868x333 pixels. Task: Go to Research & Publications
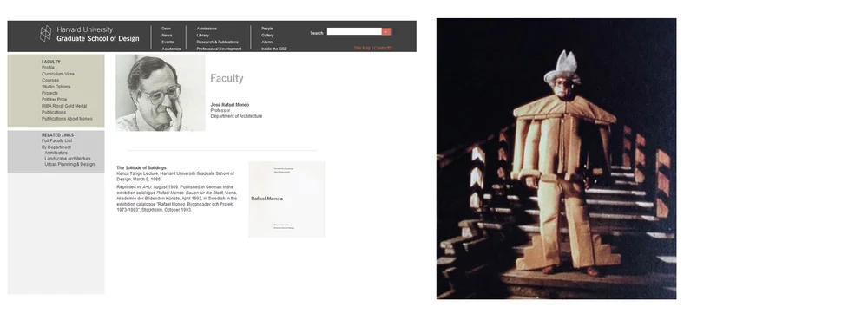[218, 42]
